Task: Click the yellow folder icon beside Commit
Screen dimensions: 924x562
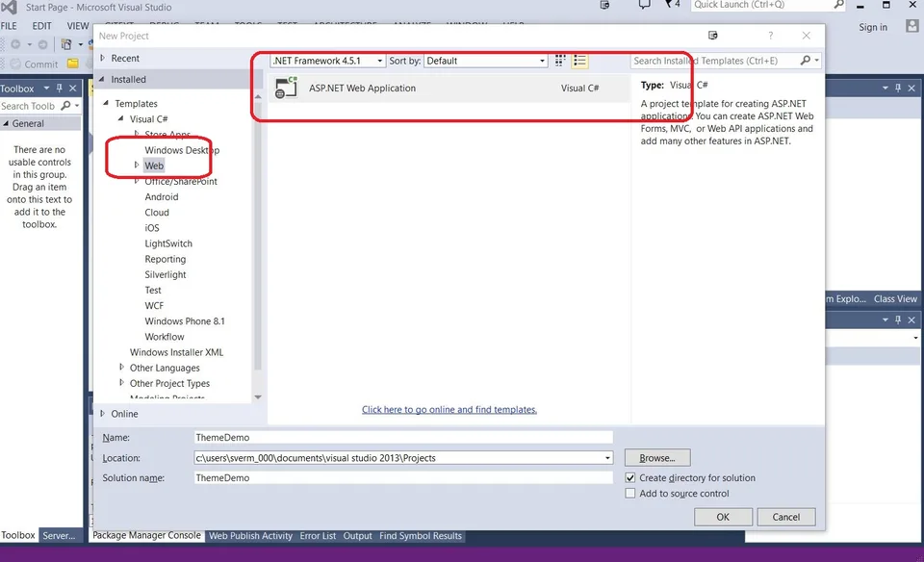Action: point(72,64)
